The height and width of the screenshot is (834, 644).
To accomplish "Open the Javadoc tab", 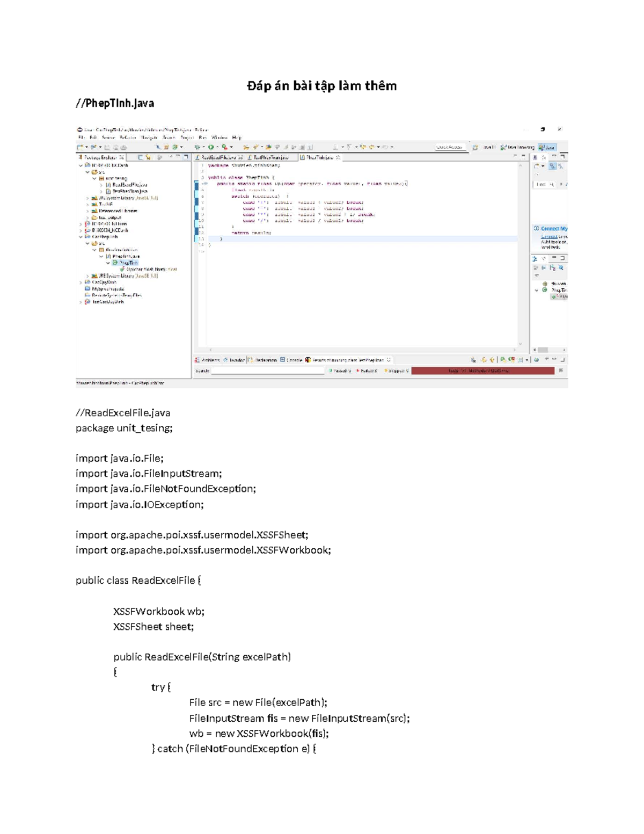I will click(233, 360).
